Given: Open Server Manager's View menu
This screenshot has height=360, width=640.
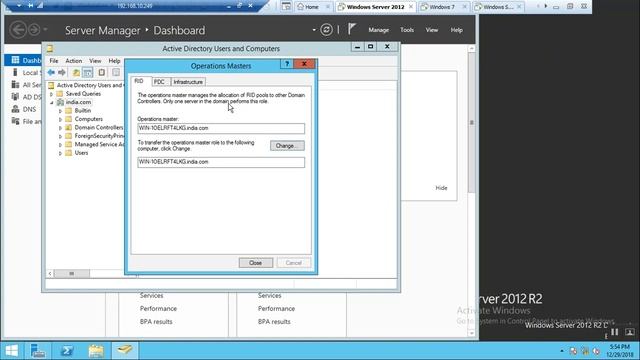Looking at the screenshot, I should (431, 30).
